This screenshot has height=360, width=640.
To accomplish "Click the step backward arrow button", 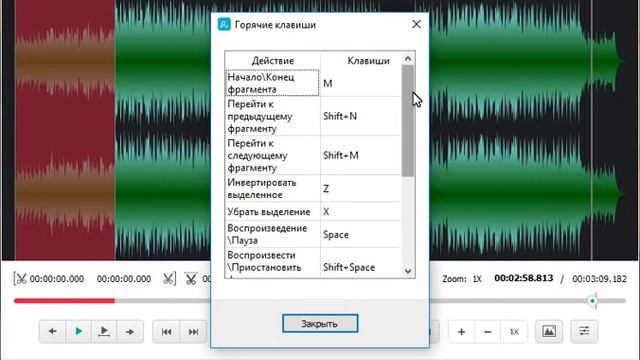I will point(52,331).
